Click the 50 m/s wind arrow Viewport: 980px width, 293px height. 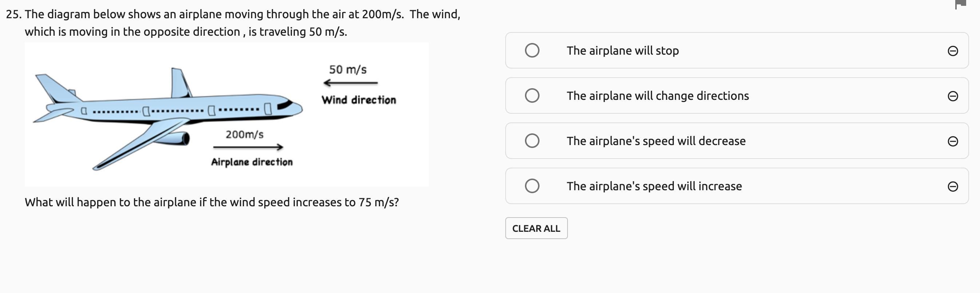pyautogui.click(x=350, y=83)
